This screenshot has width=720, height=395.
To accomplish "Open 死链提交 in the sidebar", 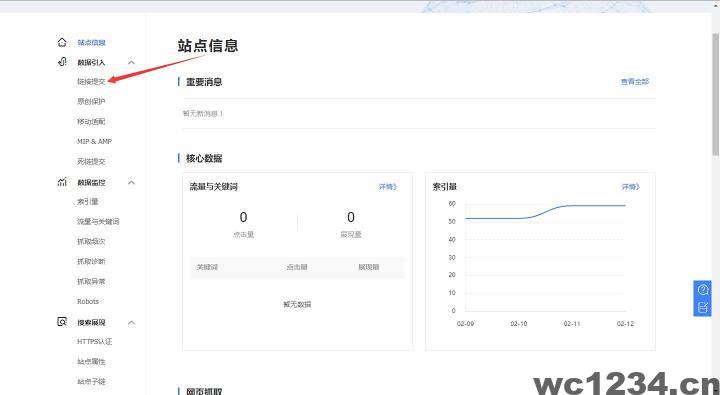I will click(x=91, y=161).
